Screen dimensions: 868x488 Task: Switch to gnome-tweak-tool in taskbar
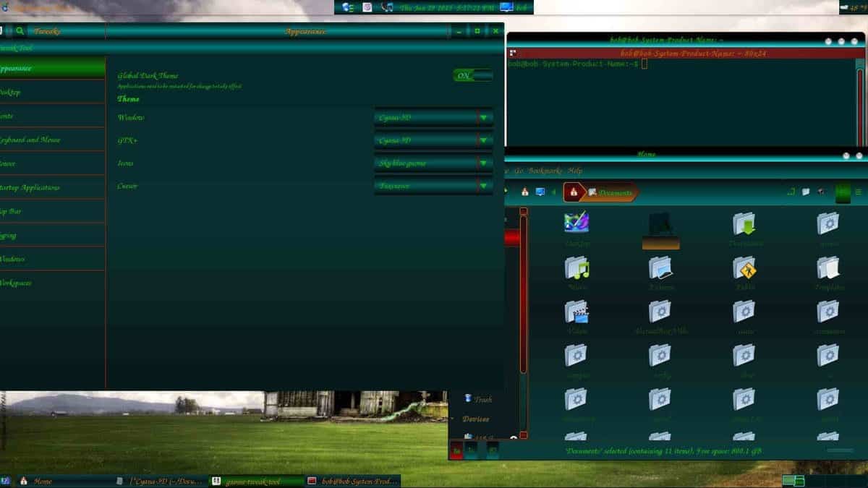[x=257, y=481]
